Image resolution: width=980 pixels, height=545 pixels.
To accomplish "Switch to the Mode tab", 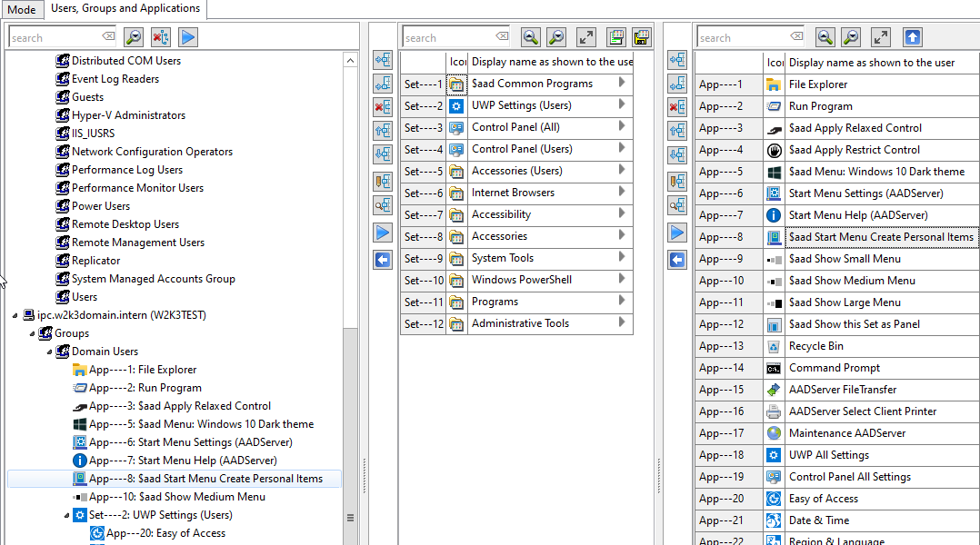I will click(21, 10).
